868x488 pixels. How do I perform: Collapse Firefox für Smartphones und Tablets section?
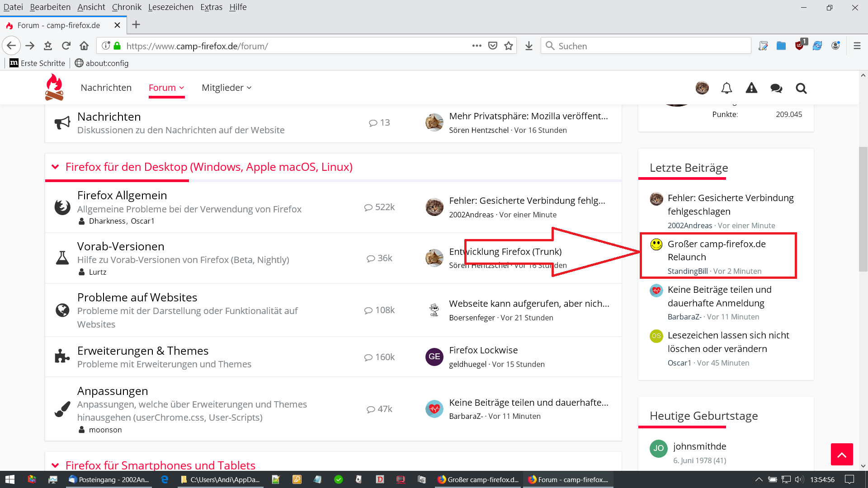(x=55, y=465)
